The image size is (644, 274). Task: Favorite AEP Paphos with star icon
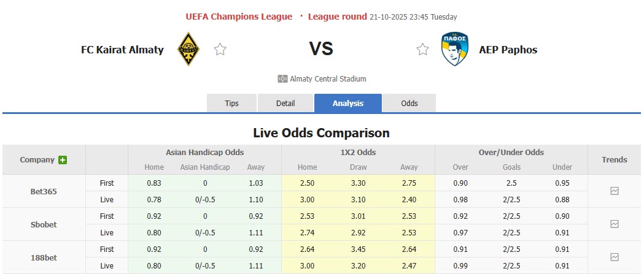coord(422,50)
